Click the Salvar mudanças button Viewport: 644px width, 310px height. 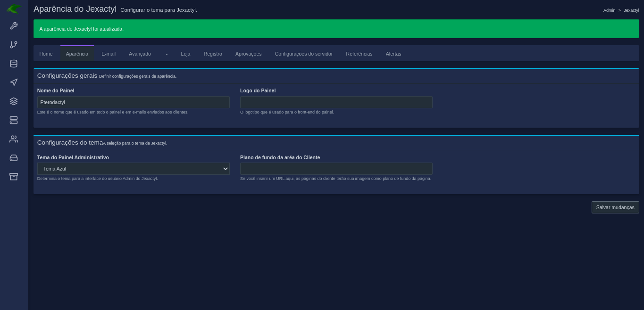click(x=615, y=207)
